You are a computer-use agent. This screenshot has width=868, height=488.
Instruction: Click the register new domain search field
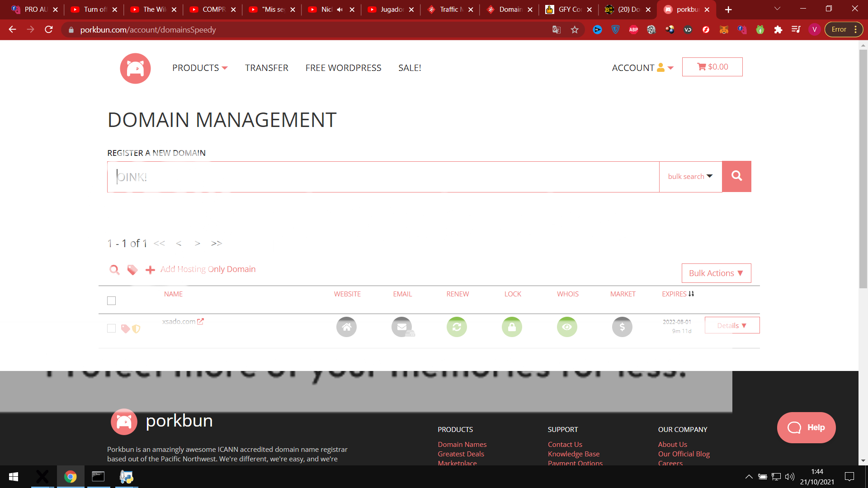[x=383, y=177]
